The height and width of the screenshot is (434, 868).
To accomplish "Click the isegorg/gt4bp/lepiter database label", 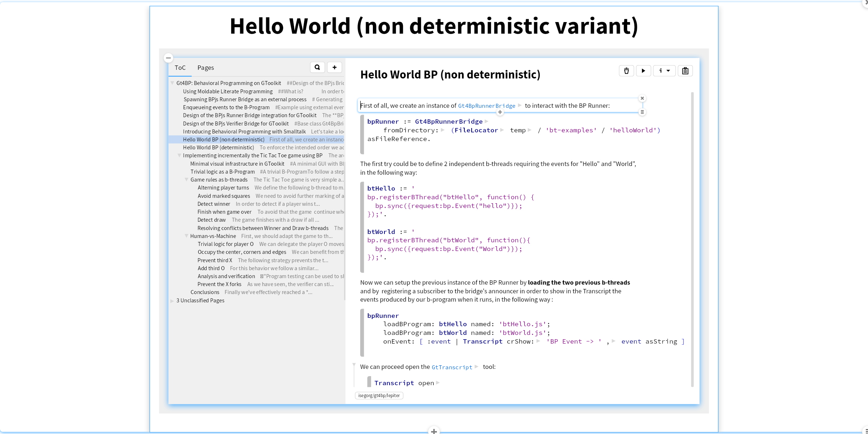I will (379, 396).
